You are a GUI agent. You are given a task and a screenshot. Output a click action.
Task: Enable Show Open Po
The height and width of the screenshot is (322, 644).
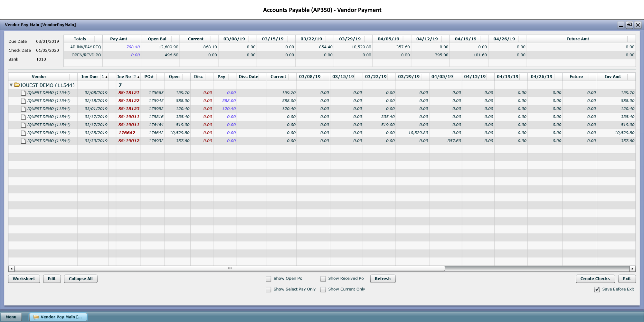point(268,279)
